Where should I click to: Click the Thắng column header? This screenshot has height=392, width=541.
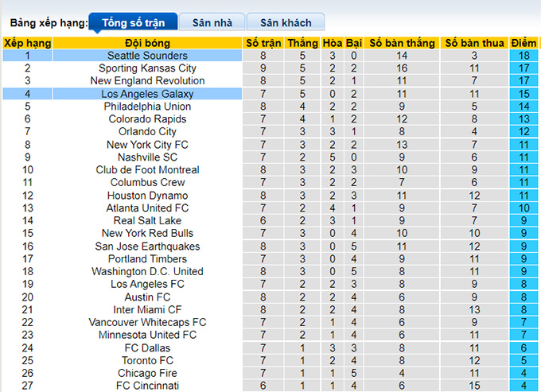302,43
